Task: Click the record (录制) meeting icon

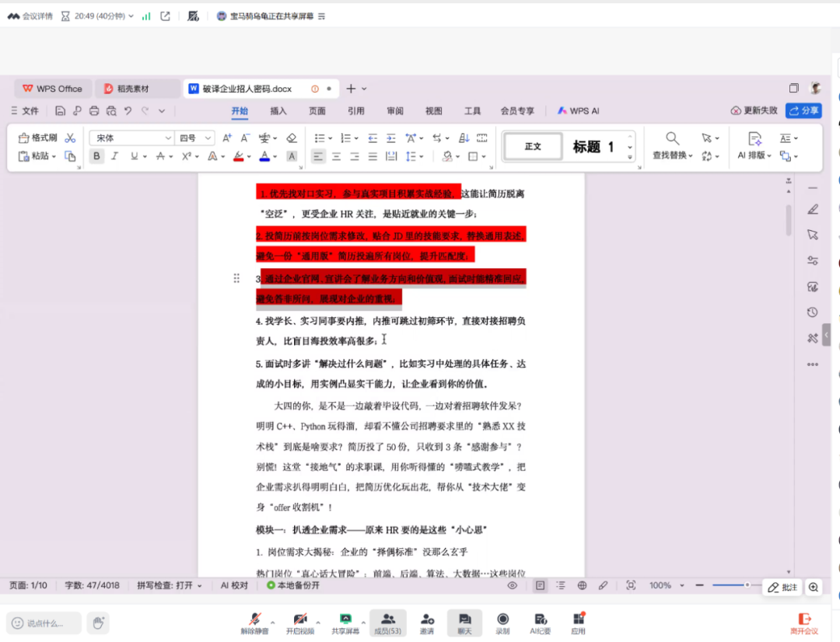Action: coord(502,623)
